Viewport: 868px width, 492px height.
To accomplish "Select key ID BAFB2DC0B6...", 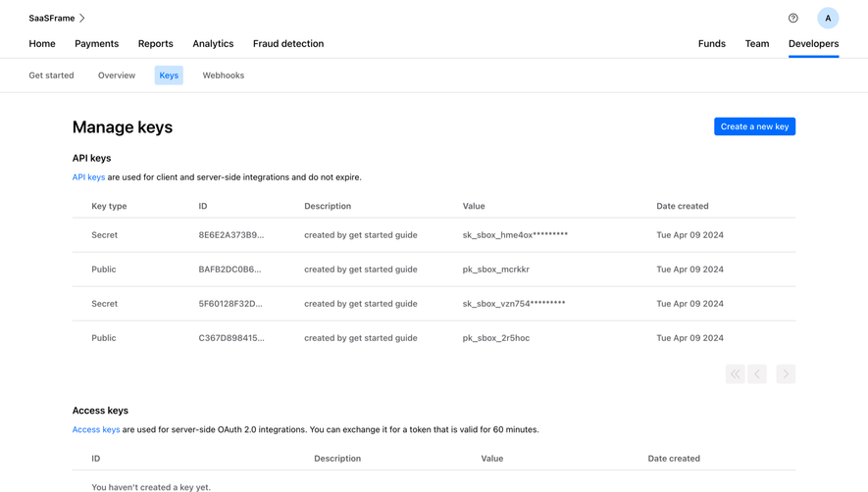I will tap(230, 270).
